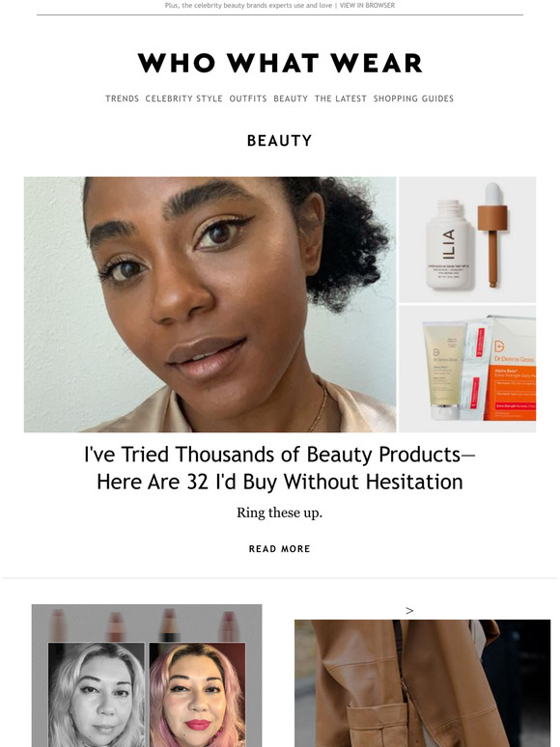This screenshot has height=747, width=560.
Task: Click the small arrow above jacket photo
Action: (409, 610)
